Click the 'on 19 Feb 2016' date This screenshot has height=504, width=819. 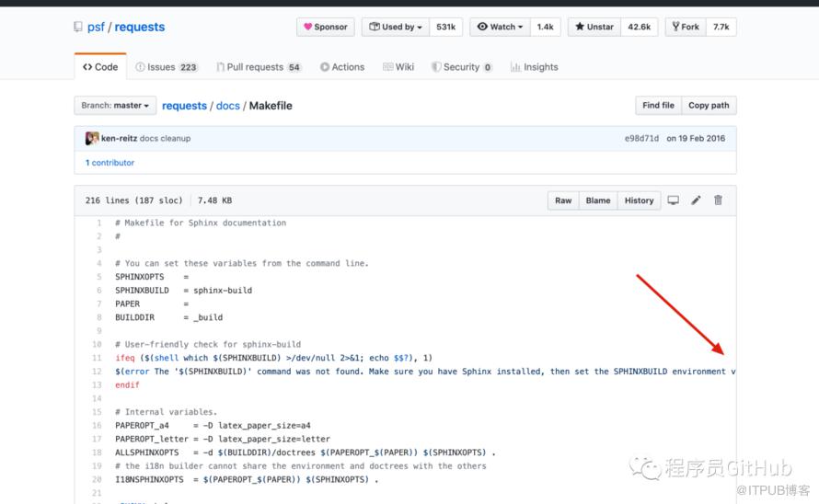[x=696, y=138]
